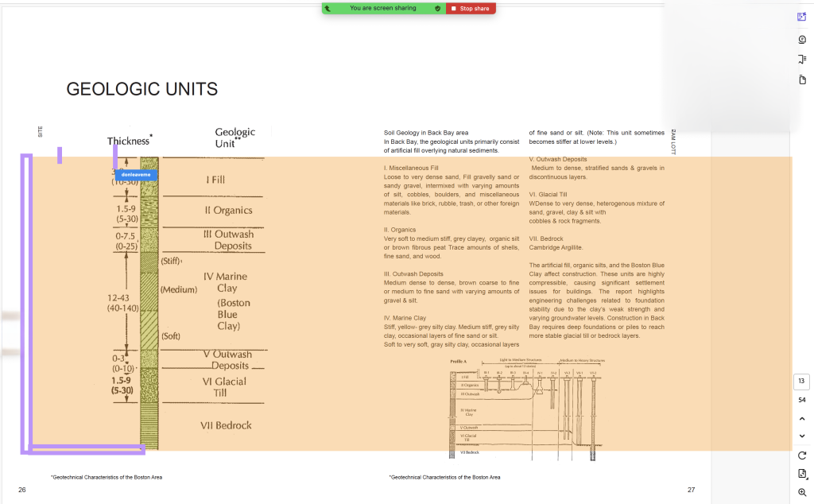Open the comments panel icon
The width and height of the screenshot is (814, 504).
(802, 39)
